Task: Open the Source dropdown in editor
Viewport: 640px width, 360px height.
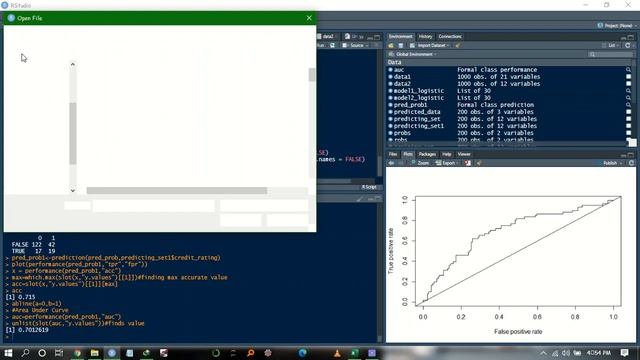Action: [x=355, y=45]
